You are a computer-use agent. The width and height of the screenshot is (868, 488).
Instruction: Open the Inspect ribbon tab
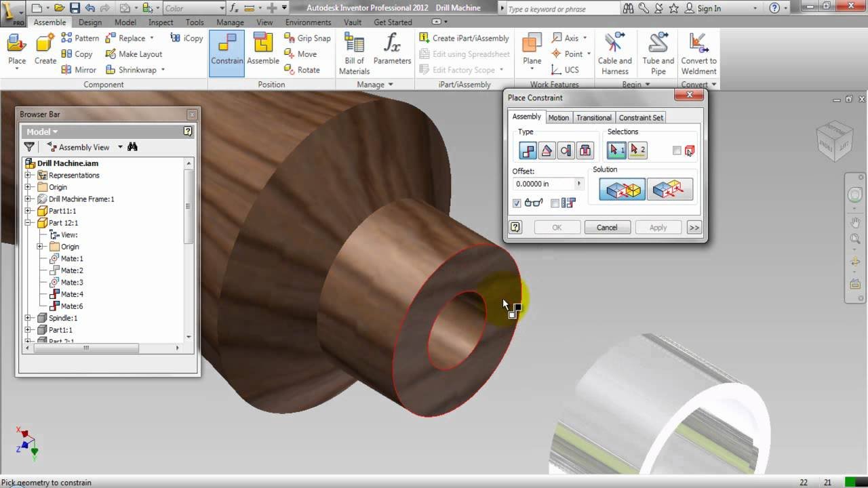point(161,22)
